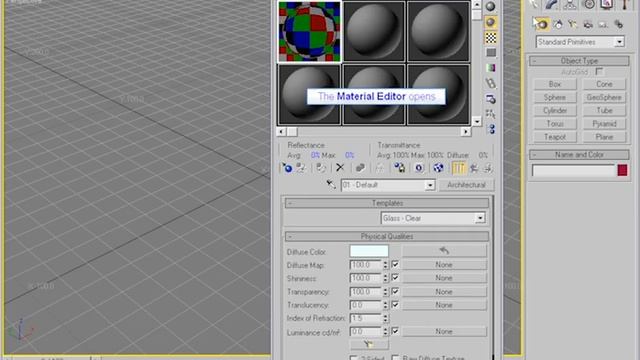
Task: Click Assign Material to Selection icon
Action: coord(321,168)
